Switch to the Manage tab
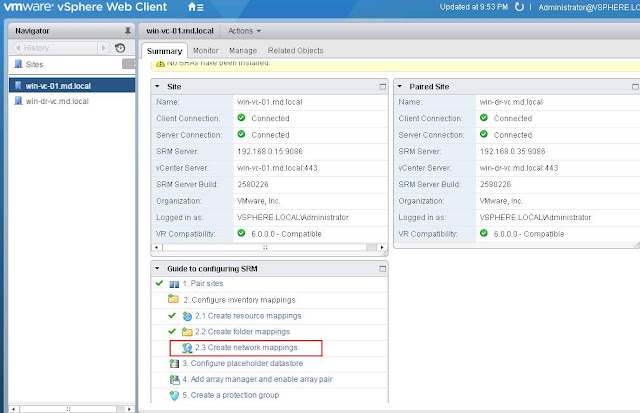This screenshot has height=413, width=640. click(243, 51)
